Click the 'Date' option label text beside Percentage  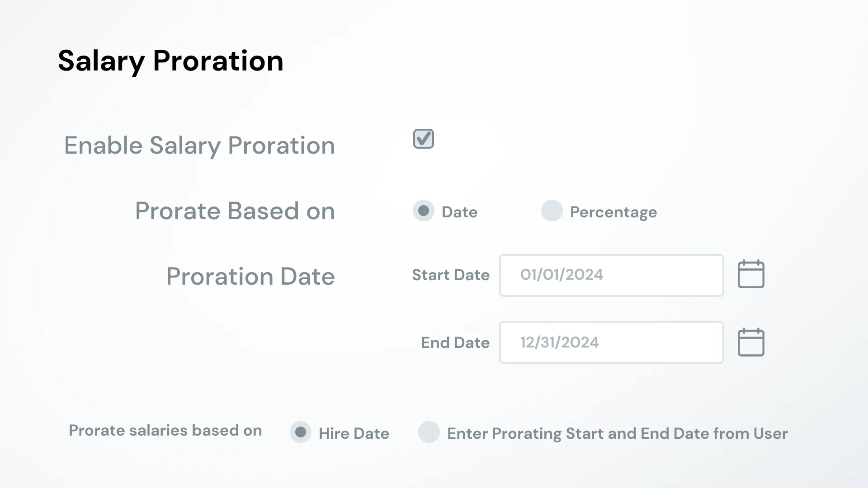(459, 212)
